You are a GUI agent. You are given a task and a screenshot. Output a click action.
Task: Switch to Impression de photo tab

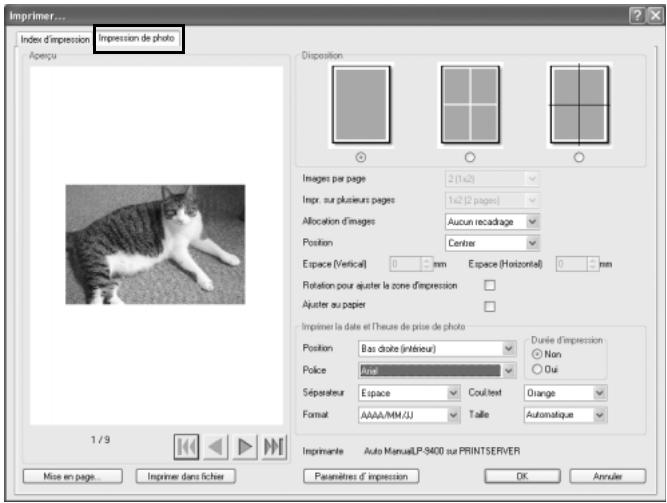pos(136,38)
